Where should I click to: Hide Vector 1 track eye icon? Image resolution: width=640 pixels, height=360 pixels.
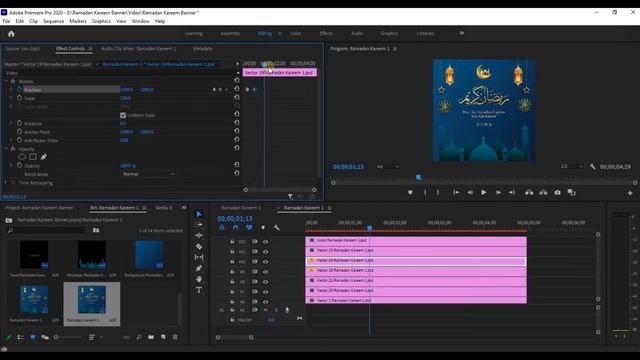coord(265,302)
